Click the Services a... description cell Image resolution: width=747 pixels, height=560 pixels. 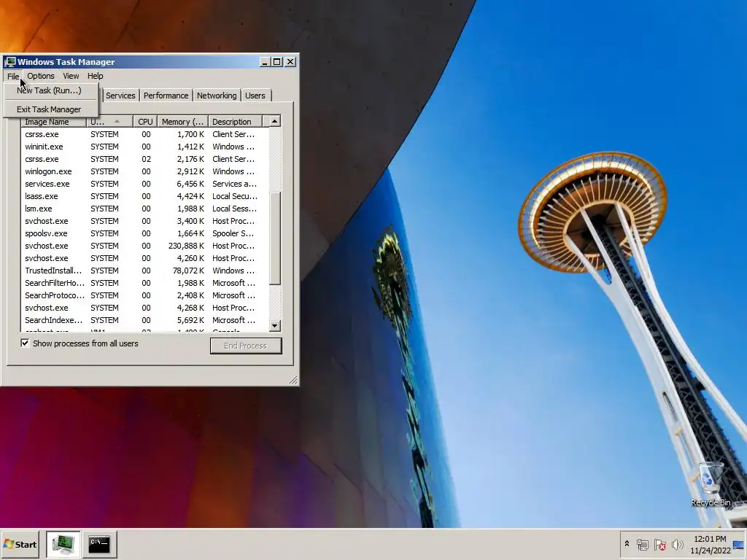pos(234,184)
